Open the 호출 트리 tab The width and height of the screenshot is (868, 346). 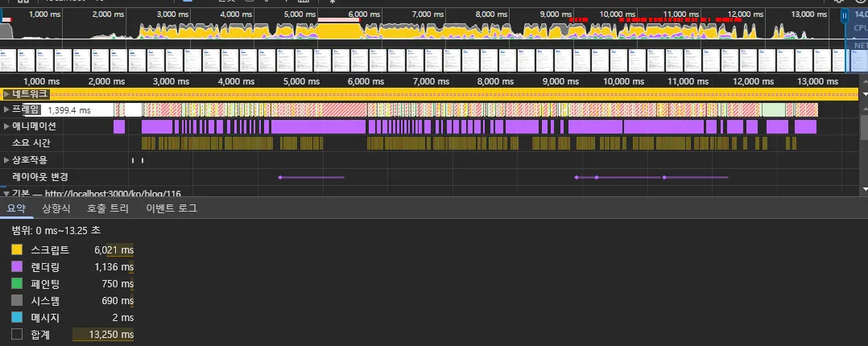click(x=108, y=208)
